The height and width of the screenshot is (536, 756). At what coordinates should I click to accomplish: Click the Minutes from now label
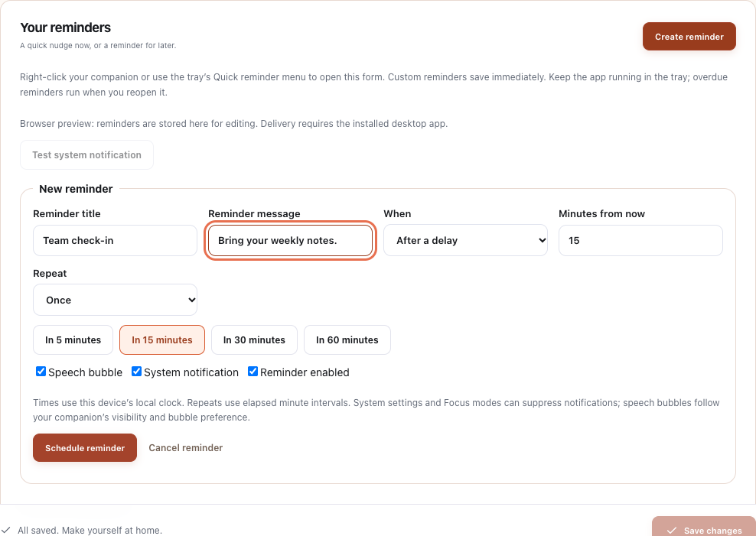pos(601,214)
